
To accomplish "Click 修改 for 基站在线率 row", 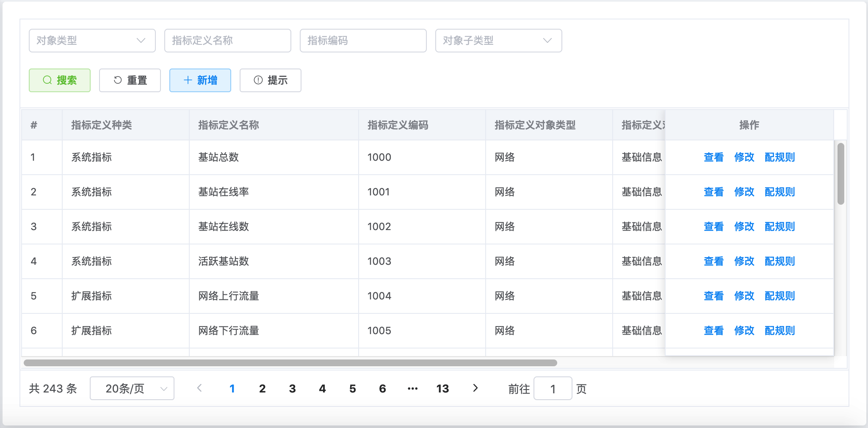I will pos(744,192).
